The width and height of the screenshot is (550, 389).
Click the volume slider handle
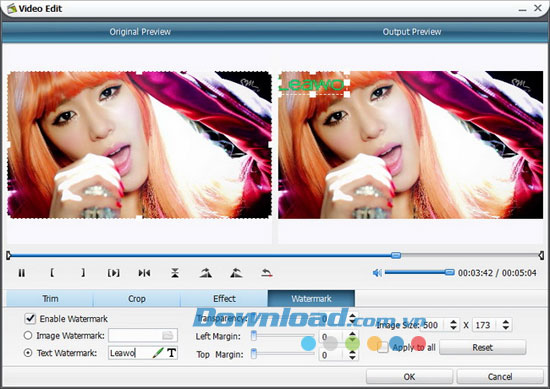(449, 272)
